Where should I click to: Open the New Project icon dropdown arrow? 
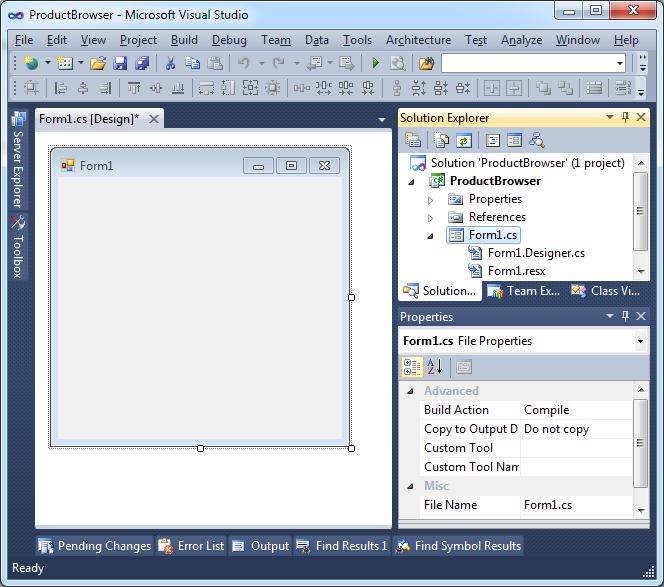click(47, 63)
